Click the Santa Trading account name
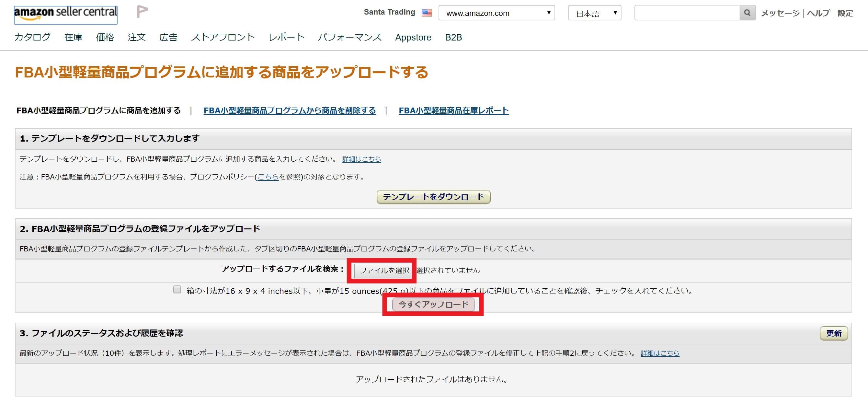 coord(390,12)
